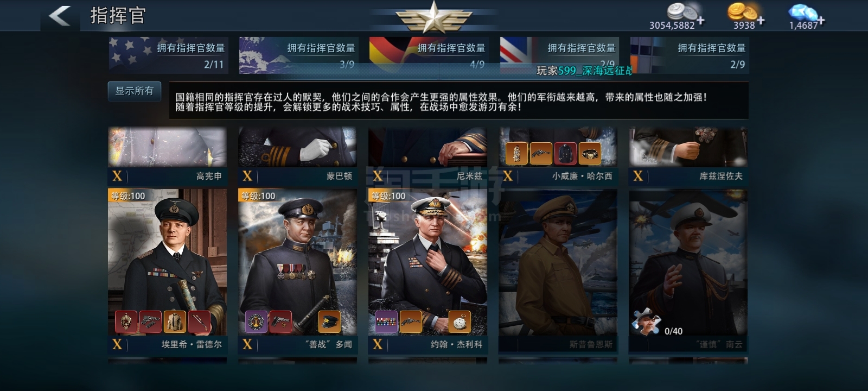This screenshot has height=391, width=868.
Task: Tap the gold star rank emblem at top
Action: 433,17
